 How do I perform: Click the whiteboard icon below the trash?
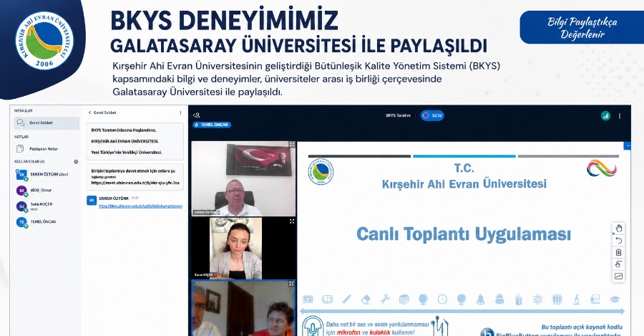(618, 264)
